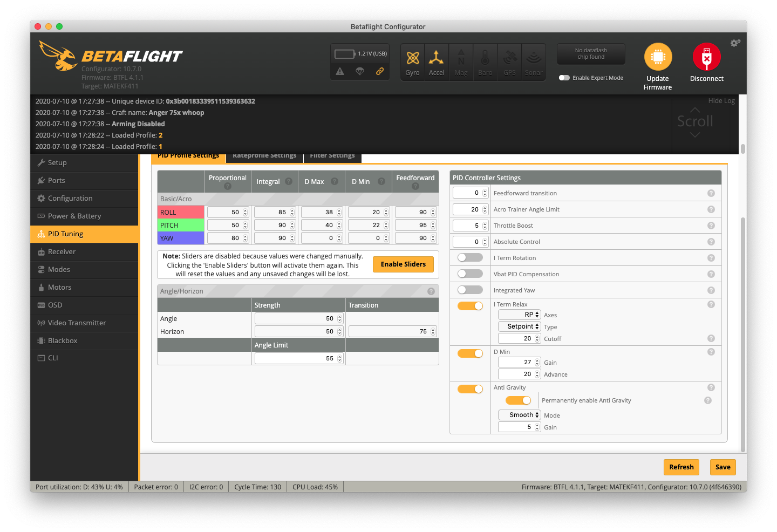Click the help icon under Proportional header
Viewport: 777px width, 532px height.
(228, 186)
